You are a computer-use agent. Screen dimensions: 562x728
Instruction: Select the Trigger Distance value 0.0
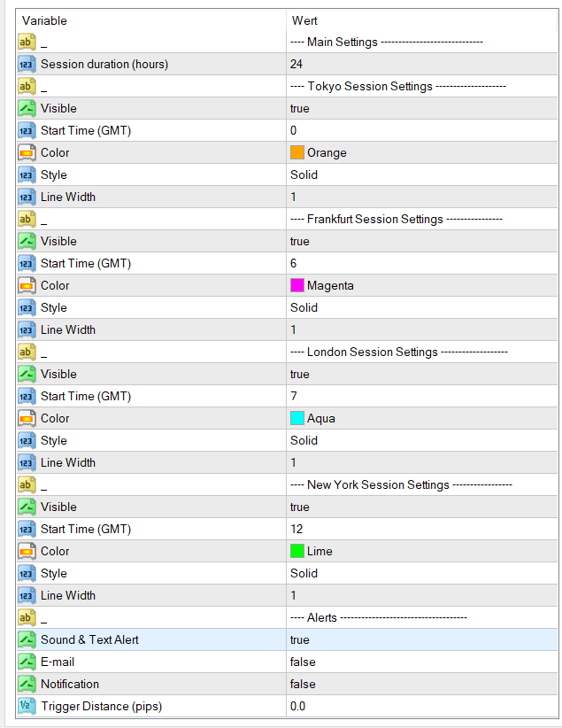click(x=298, y=706)
